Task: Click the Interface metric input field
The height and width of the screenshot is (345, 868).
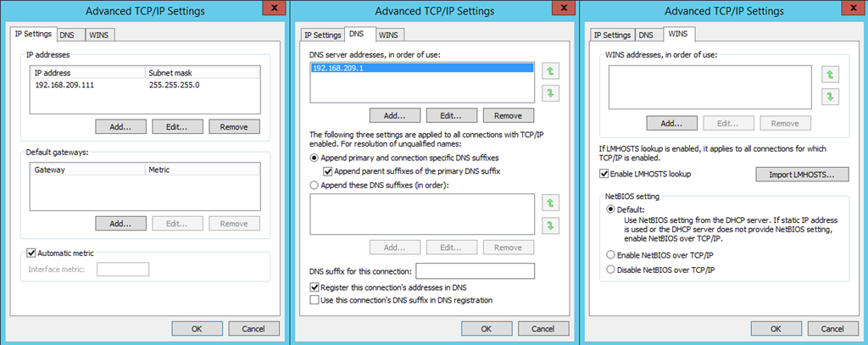Action: (123, 270)
